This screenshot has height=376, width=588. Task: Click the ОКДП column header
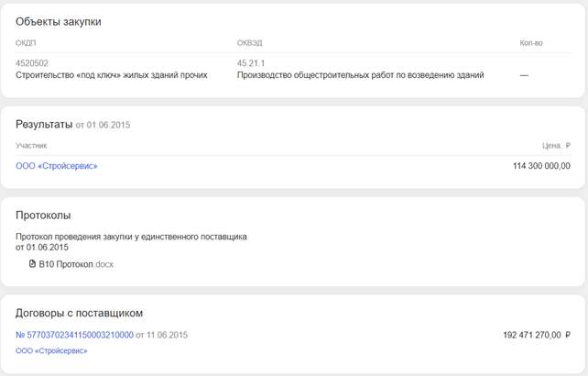tap(26, 43)
